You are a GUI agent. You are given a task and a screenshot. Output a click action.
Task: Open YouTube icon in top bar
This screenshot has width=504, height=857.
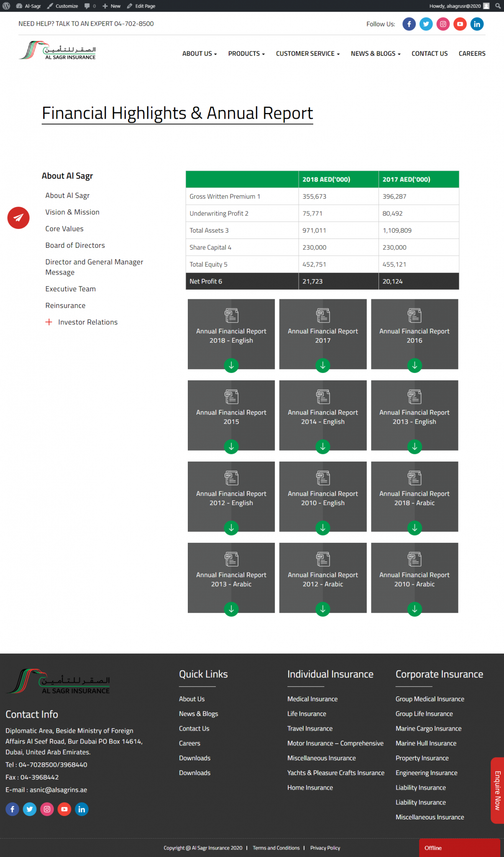click(460, 24)
